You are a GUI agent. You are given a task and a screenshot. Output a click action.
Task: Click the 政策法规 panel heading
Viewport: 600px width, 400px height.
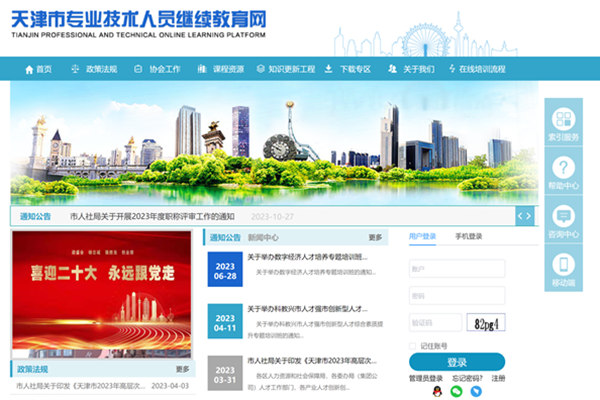tap(33, 369)
